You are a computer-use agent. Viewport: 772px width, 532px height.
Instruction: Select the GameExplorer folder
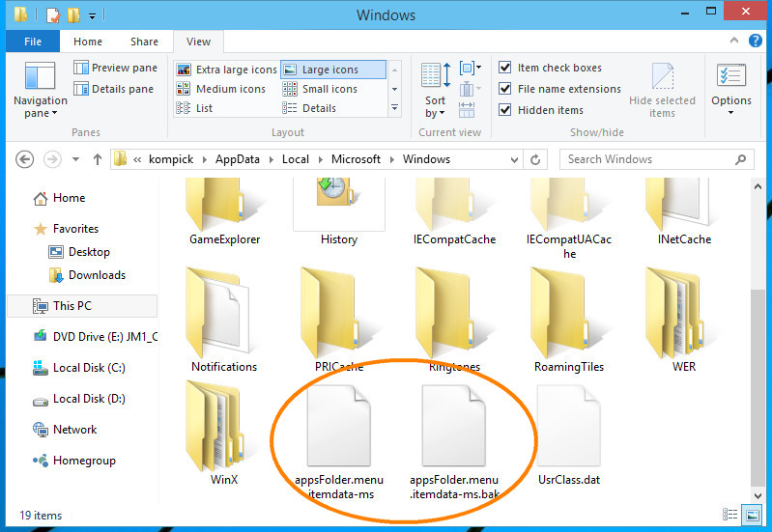coord(224,212)
